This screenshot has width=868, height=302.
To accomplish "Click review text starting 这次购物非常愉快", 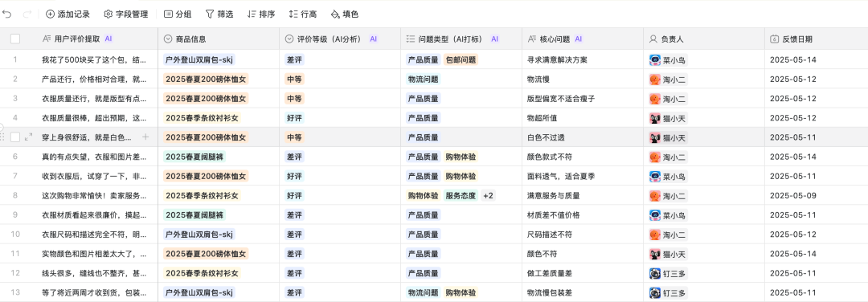I will pyautogui.click(x=94, y=195).
